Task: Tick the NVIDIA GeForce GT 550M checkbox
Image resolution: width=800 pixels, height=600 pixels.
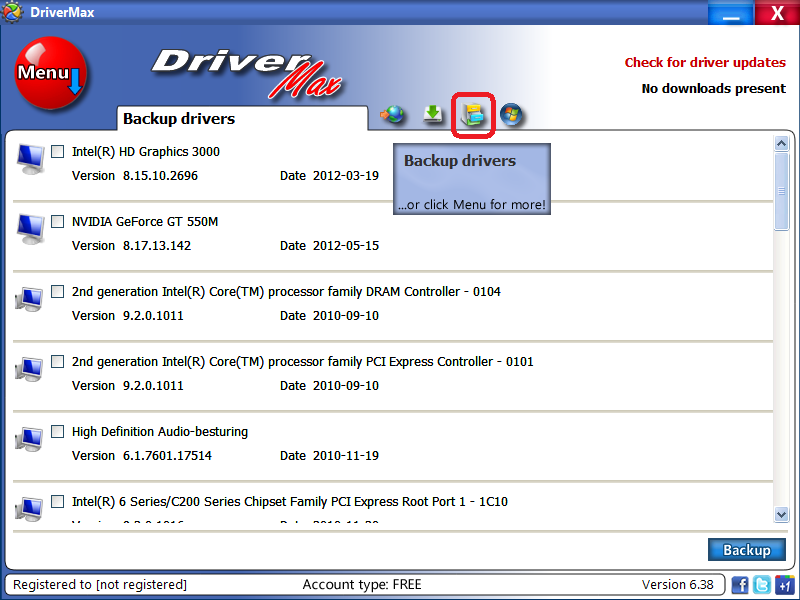Action: point(57,221)
